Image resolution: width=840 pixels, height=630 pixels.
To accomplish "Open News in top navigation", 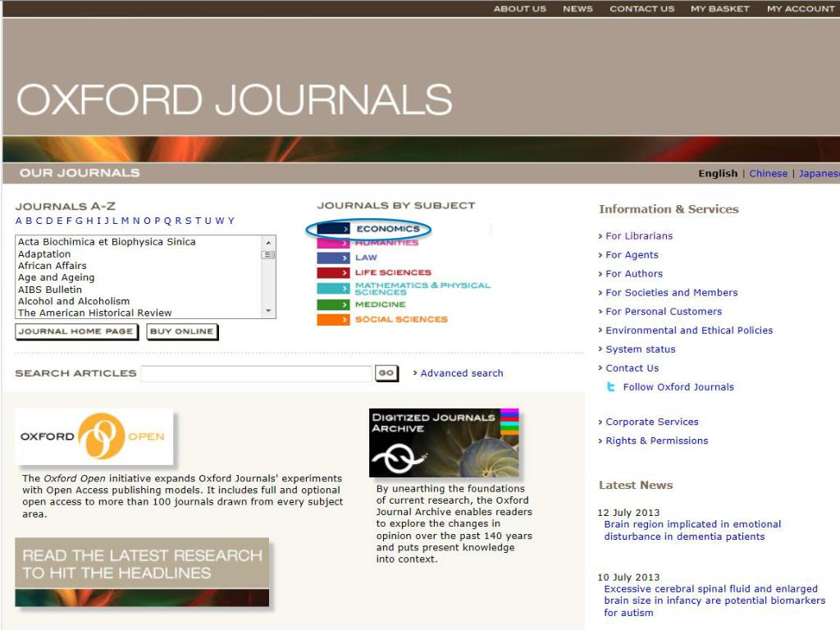I will tap(577, 8).
